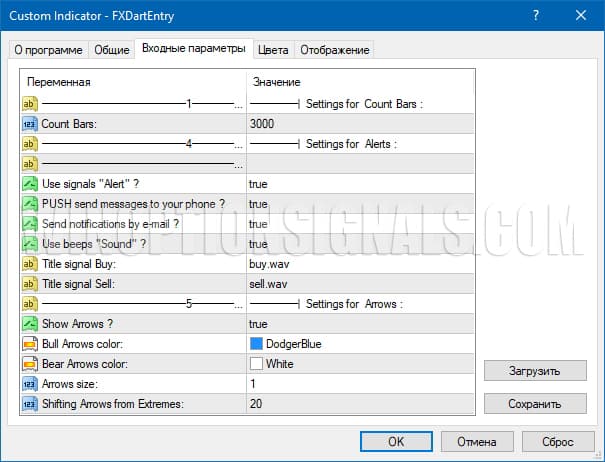Screen dimensions: 605x462
Task: Switch to the Отображение tab
Action: tap(334, 50)
